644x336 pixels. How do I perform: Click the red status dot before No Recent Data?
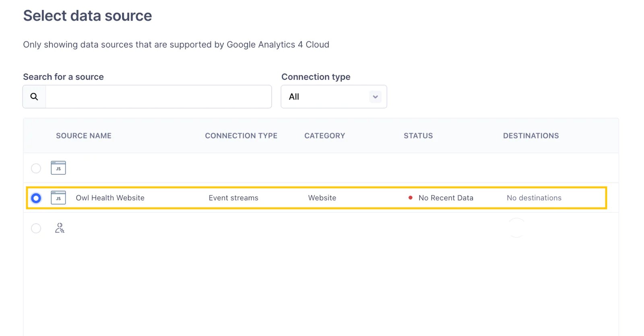(x=410, y=198)
